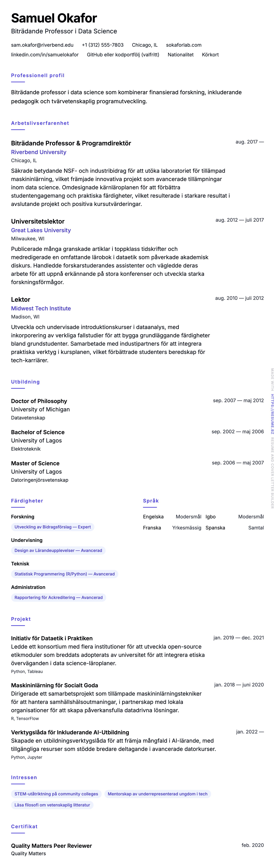This screenshot has height=868, width=275.
Task: Click the Riverbend University employer link
Action: [38, 152]
